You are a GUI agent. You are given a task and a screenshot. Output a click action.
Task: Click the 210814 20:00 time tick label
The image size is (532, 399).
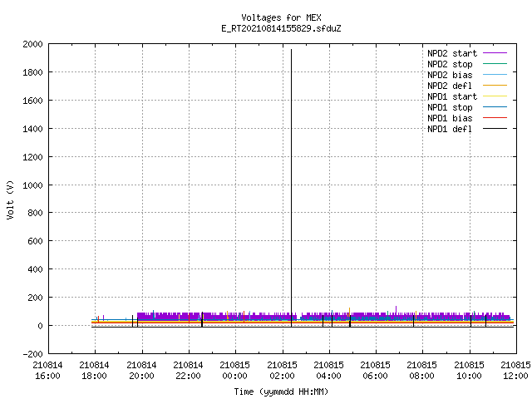coord(141,371)
